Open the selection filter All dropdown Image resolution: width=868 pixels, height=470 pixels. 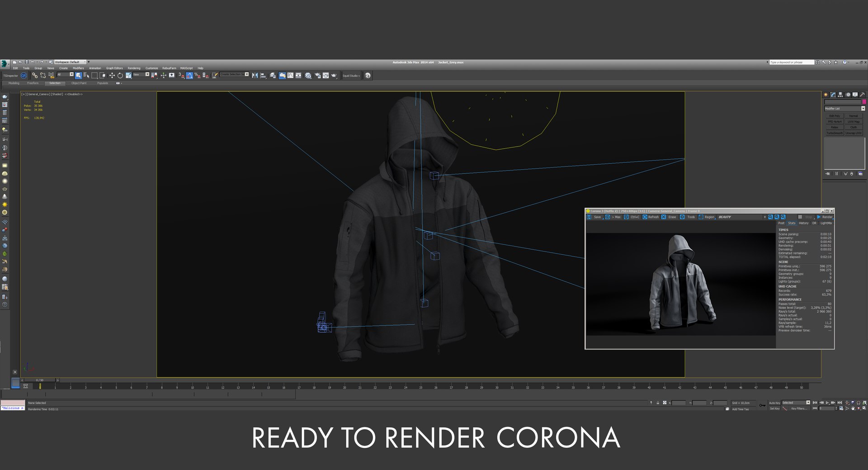(65, 74)
